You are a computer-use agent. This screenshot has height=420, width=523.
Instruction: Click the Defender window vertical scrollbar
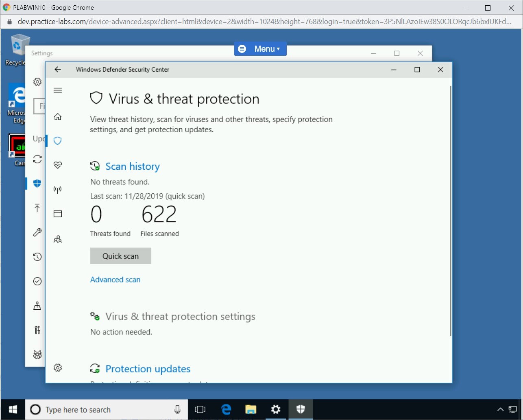pyautogui.click(x=450, y=211)
